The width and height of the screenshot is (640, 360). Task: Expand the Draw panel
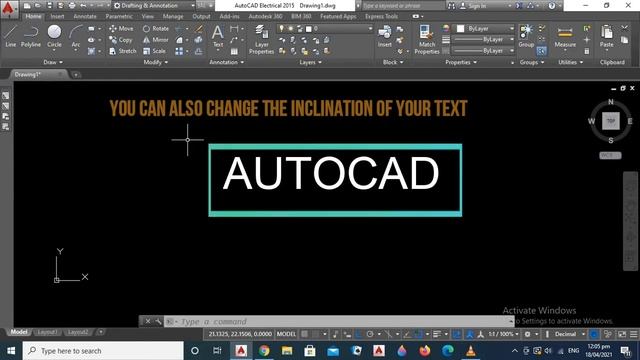pos(53,62)
